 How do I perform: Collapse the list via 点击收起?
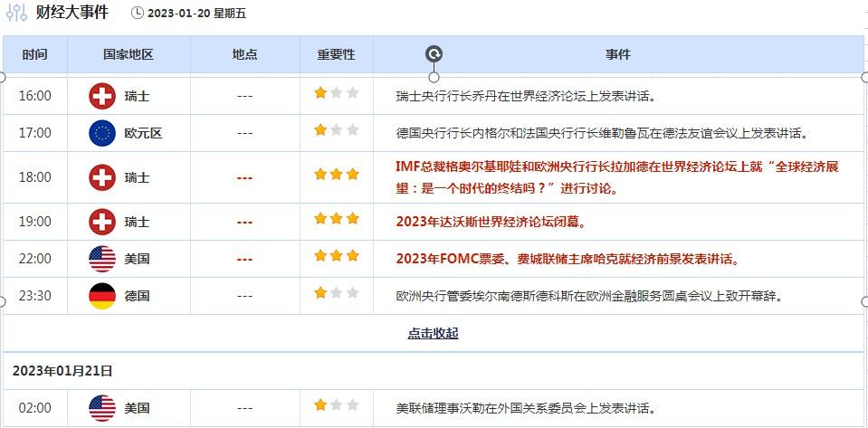click(x=433, y=333)
